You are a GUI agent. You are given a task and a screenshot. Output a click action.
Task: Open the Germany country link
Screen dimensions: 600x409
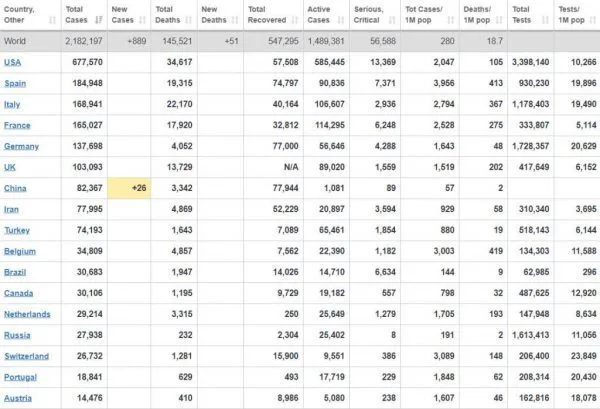pos(22,146)
